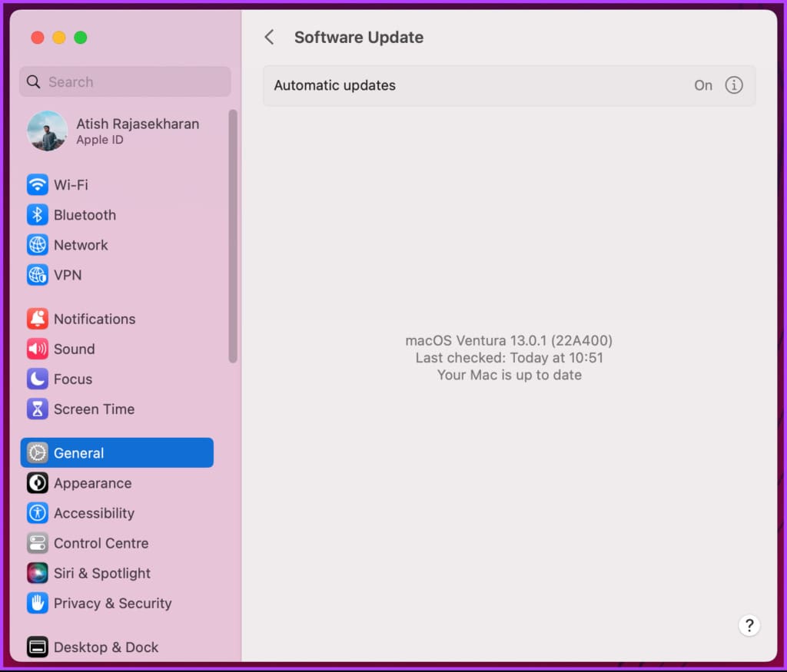Click the Screen Time hourglass icon

pyautogui.click(x=37, y=409)
